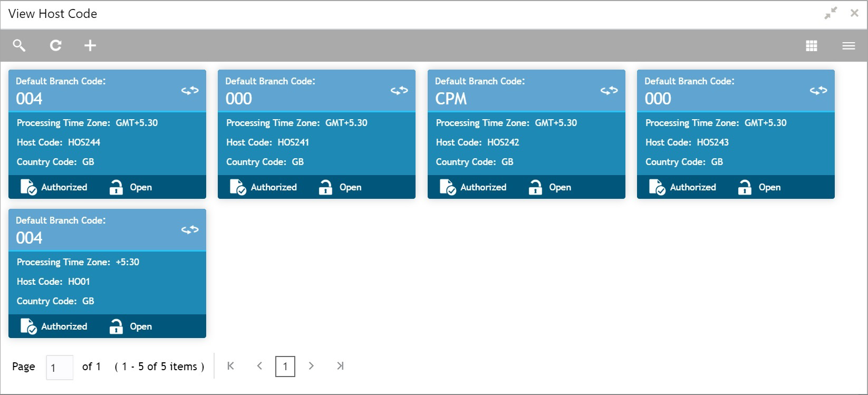
Task: Click the 000 branch code on the HOS241 card
Action: [239, 99]
